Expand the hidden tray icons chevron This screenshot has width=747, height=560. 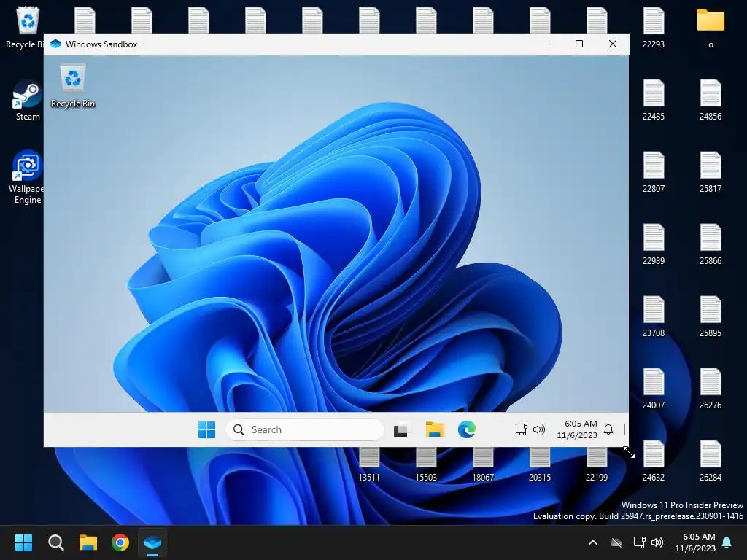click(593, 542)
